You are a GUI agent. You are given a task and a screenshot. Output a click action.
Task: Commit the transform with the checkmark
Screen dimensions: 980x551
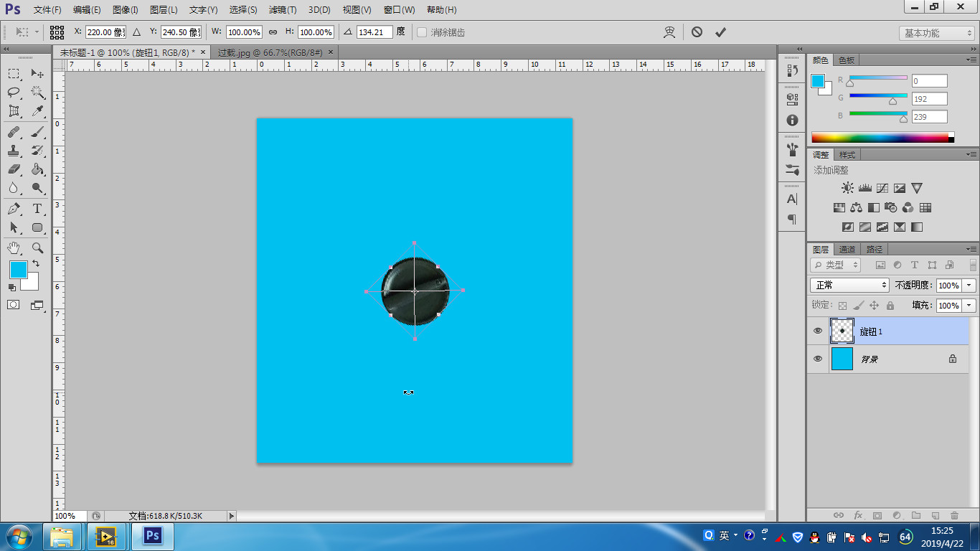720,32
